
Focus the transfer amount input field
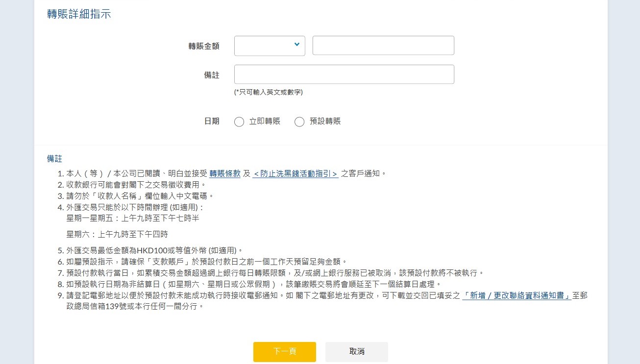[x=383, y=46]
